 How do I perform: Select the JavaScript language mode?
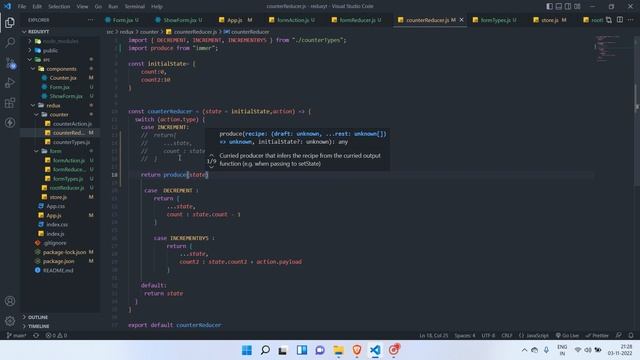point(533,336)
